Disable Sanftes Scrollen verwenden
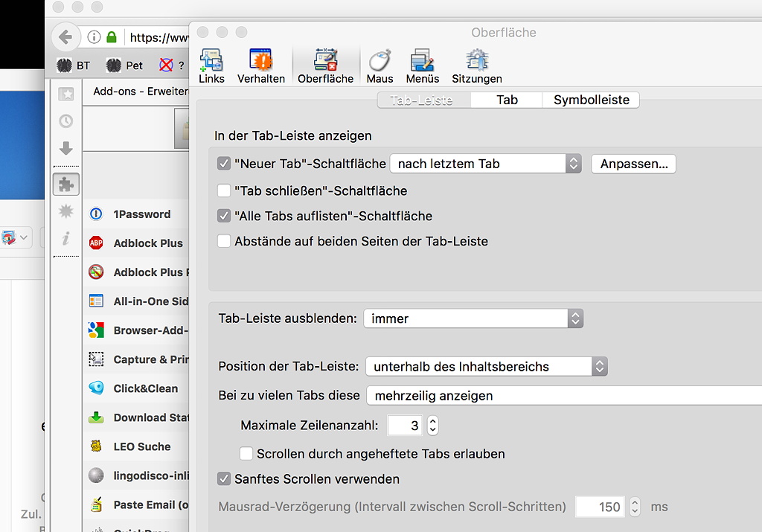Screen dimensions: 762x532 pos(224,479)
